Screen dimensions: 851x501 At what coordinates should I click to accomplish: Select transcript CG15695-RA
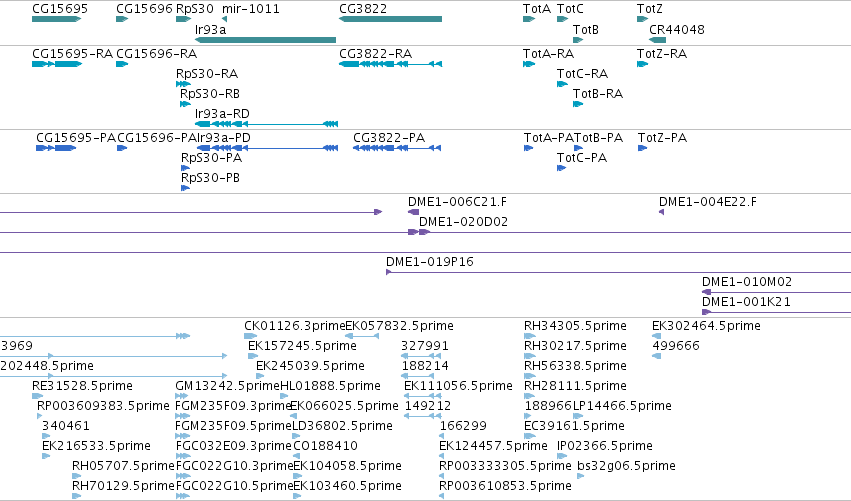pos(57,64)
